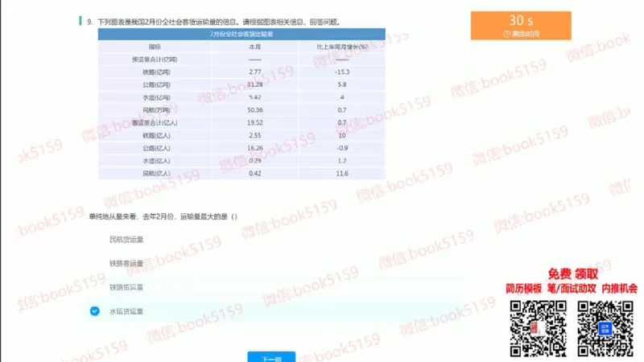
Task: Select the 民航货运量 answer option
Action: coord(126,239)
